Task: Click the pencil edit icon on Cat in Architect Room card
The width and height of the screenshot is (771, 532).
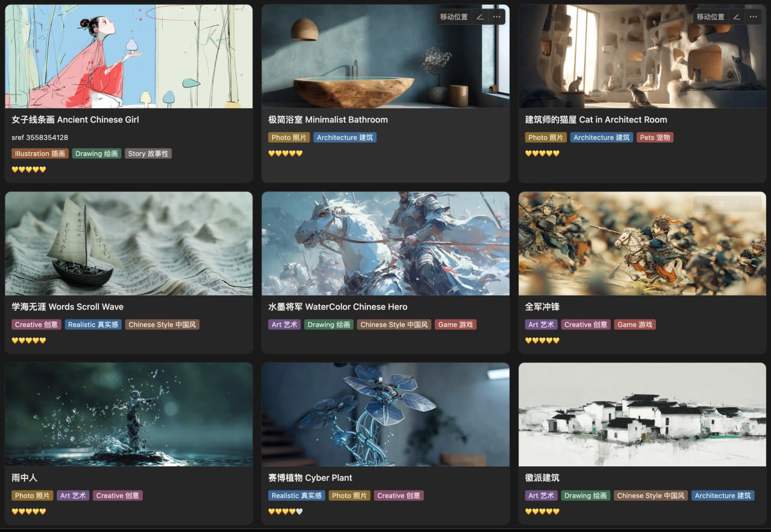Action: coord(737,17)
